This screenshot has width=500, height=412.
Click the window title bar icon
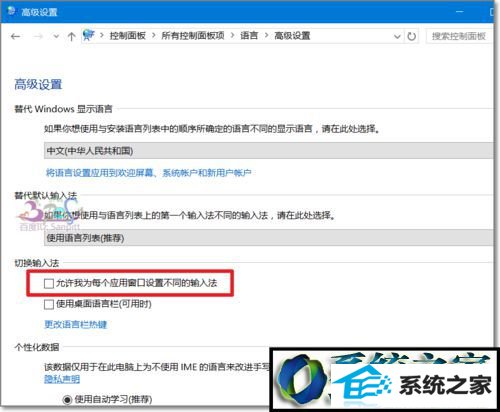pos(12,11)
